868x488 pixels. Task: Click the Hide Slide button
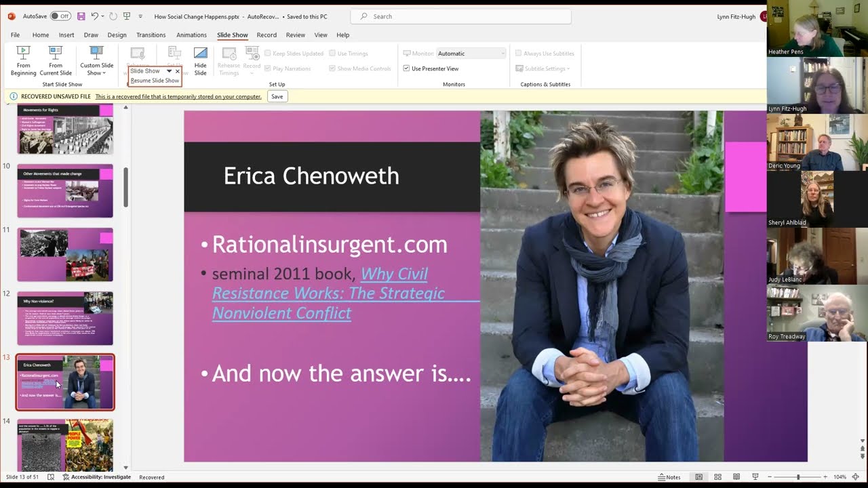[x=201, y=60]
